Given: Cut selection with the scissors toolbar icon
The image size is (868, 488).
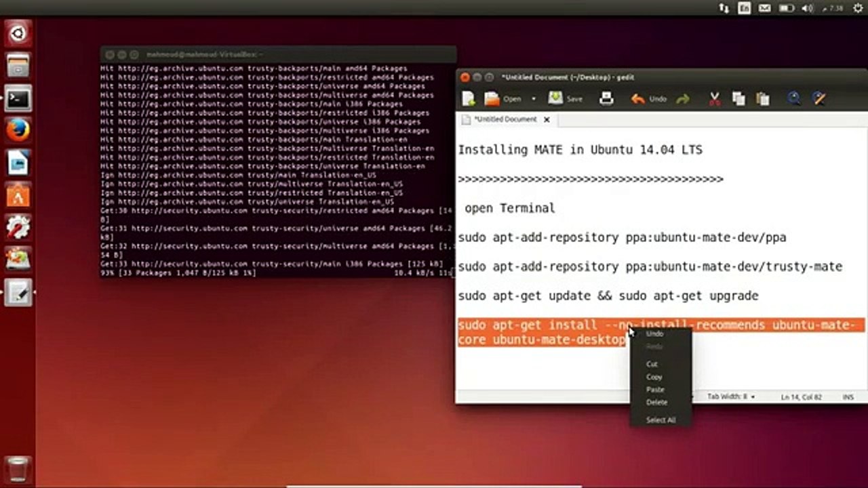Looking at the screenshot, I should (x=715, y=99).
